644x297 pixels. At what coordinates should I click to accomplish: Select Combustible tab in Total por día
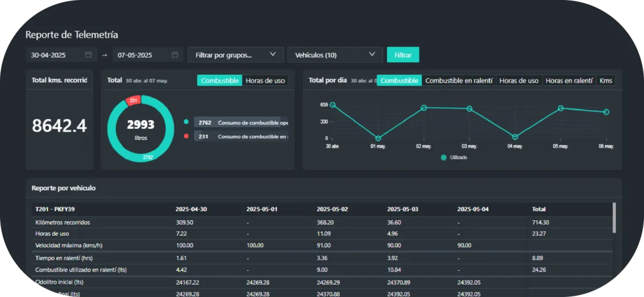click(x=399, y=80)
